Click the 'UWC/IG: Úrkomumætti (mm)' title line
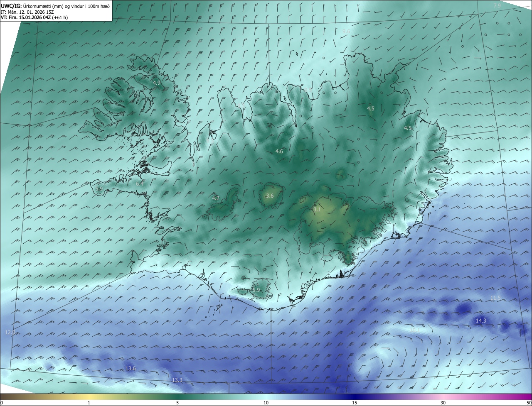 [55, 5]
